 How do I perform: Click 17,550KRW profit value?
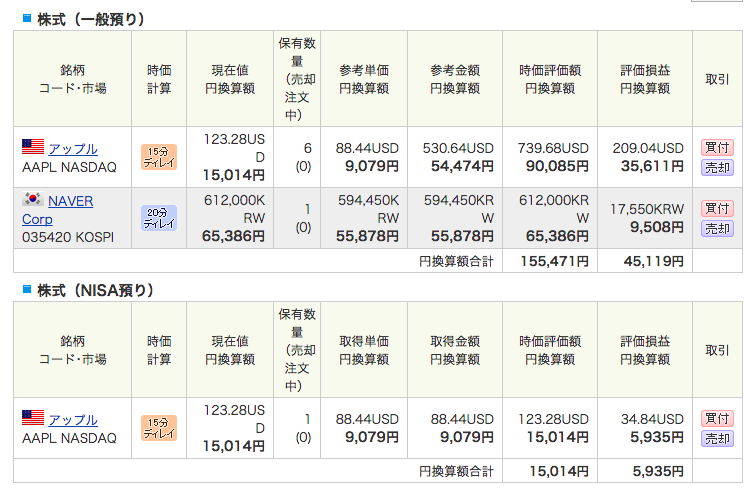click(647, 209)
